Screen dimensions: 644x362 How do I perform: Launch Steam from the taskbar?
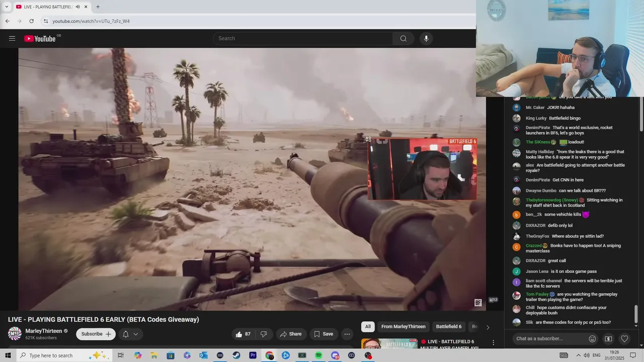[x=236, y=355]
